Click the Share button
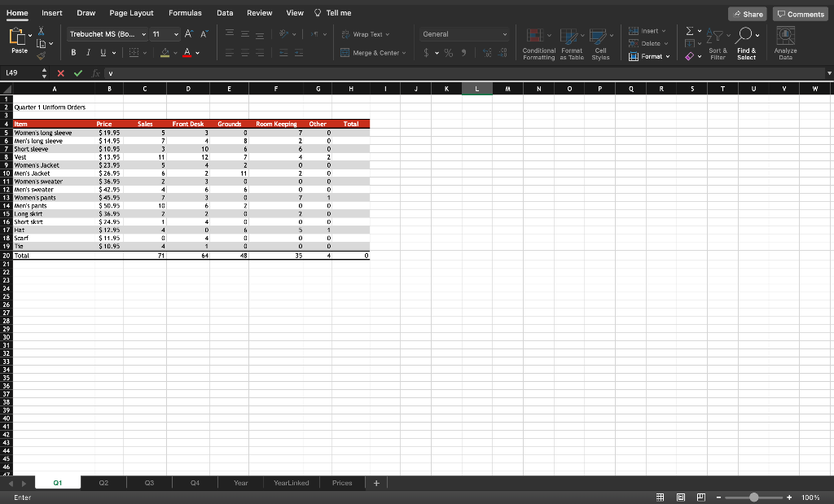Viewport: 834px width, 504px height. [x=748, y=15]
